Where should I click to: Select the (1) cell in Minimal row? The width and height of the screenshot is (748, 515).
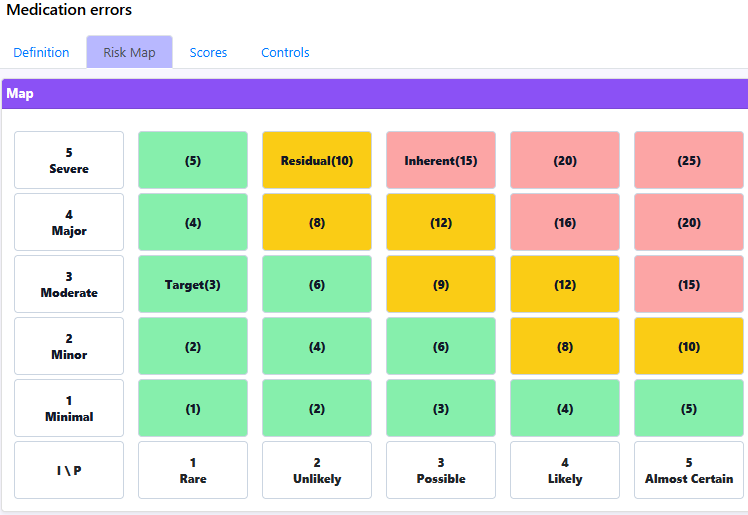[x=193, y=408]
